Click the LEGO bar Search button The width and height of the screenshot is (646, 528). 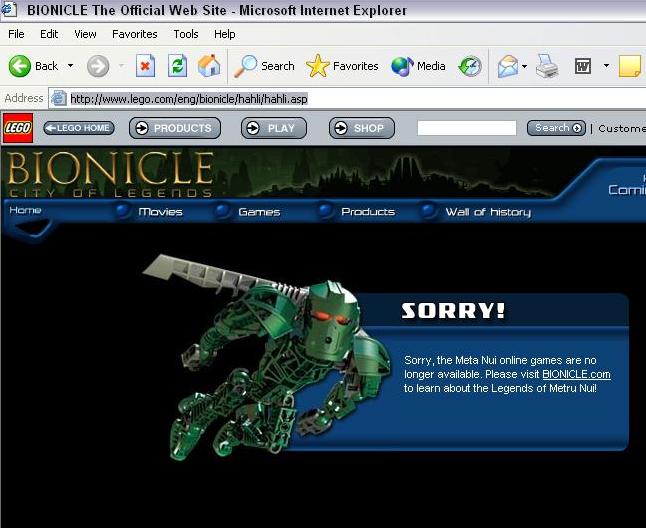[556, 128]
